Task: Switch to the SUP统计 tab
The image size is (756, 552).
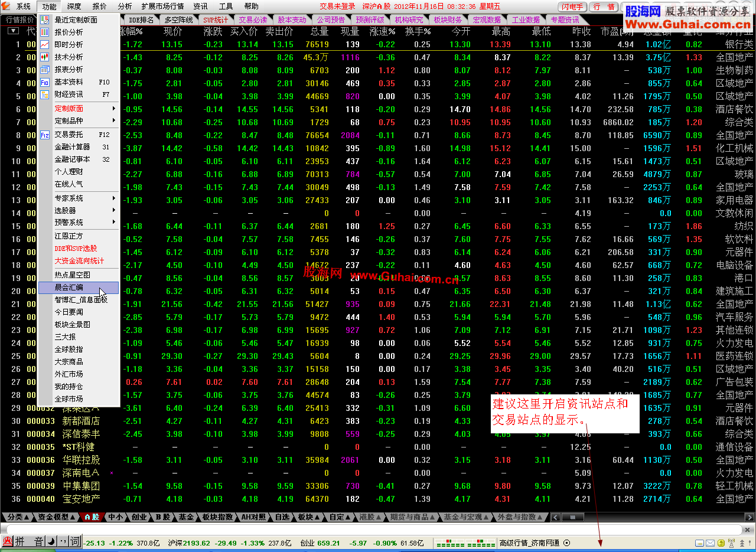Action: (215, 19)
